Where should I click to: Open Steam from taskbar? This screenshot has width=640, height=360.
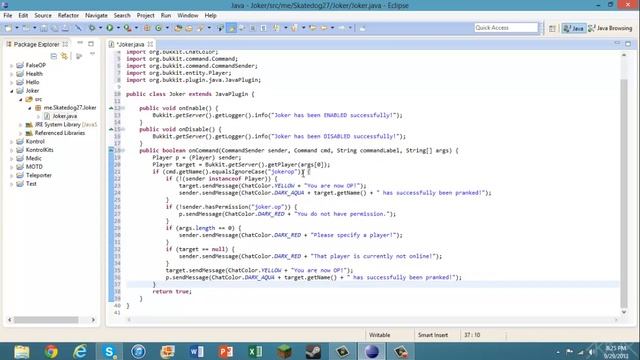[x=313, y=351]
